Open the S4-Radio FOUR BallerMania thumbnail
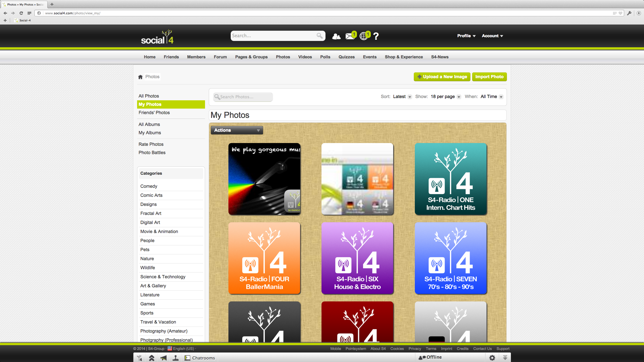 [264, 258]
